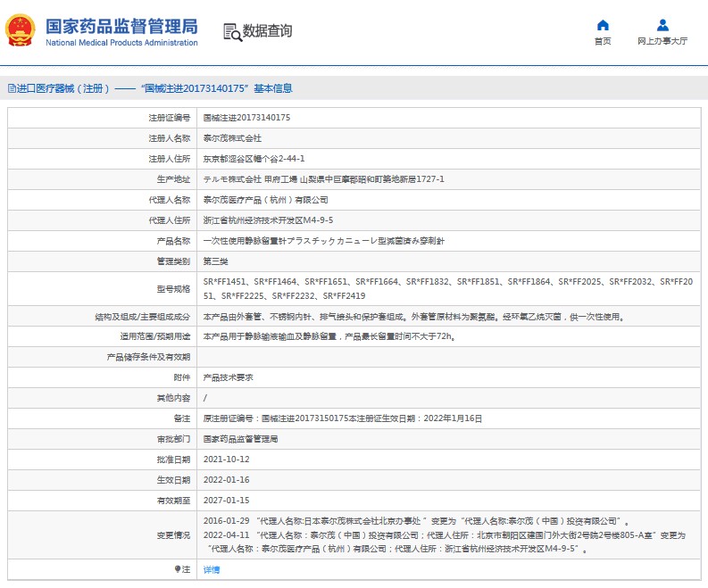708x588 pixels.
Task: Click the national emblem logo
Action: pos(20,30)
